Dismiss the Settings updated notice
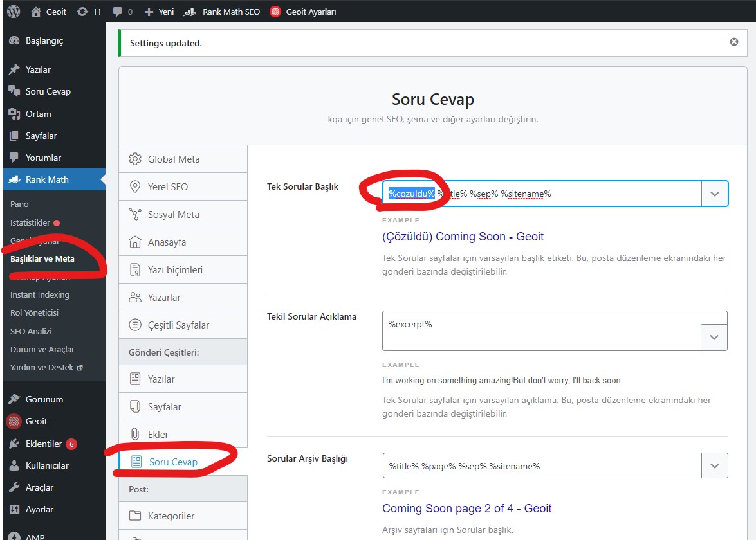This screenshot has width=756, height=540. tap(734, 42)
